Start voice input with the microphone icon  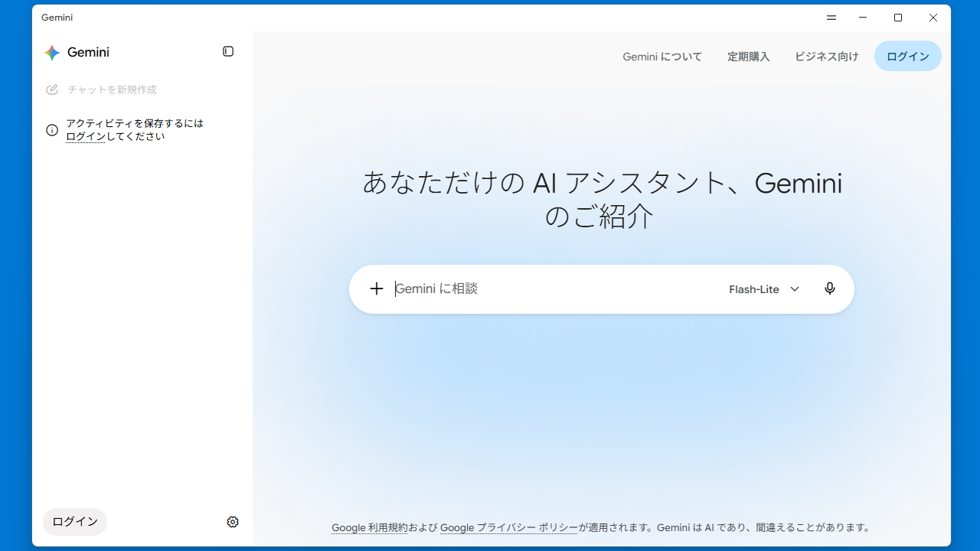[x=830, y=289]
